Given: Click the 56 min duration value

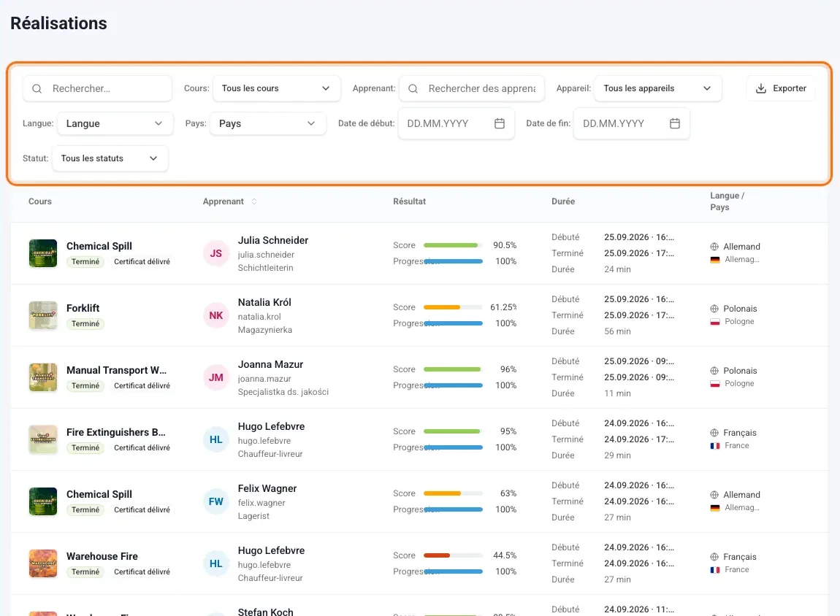Looking at the screenshot, I should click(618, 331).
